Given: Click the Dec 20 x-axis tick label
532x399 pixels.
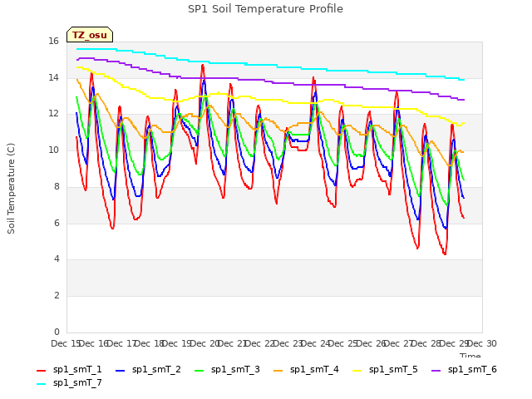Looking at the screenshot, I should tap(204, 343).
